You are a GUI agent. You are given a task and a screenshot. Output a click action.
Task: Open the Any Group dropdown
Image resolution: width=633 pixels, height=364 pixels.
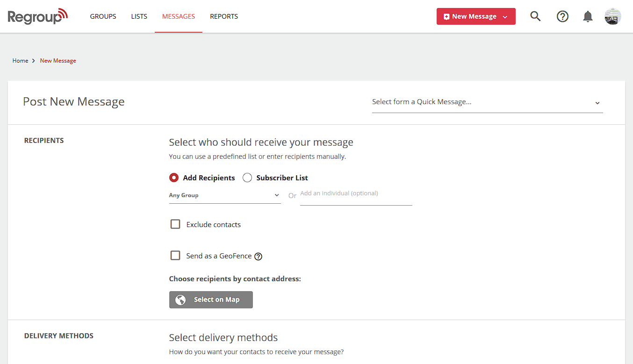click(x=224, y=195)
